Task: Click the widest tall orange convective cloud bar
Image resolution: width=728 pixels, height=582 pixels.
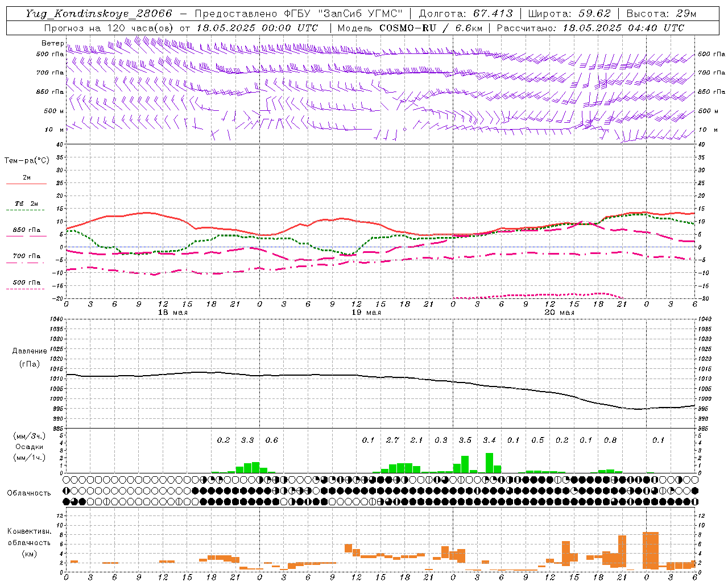Action: pos(650,550)
